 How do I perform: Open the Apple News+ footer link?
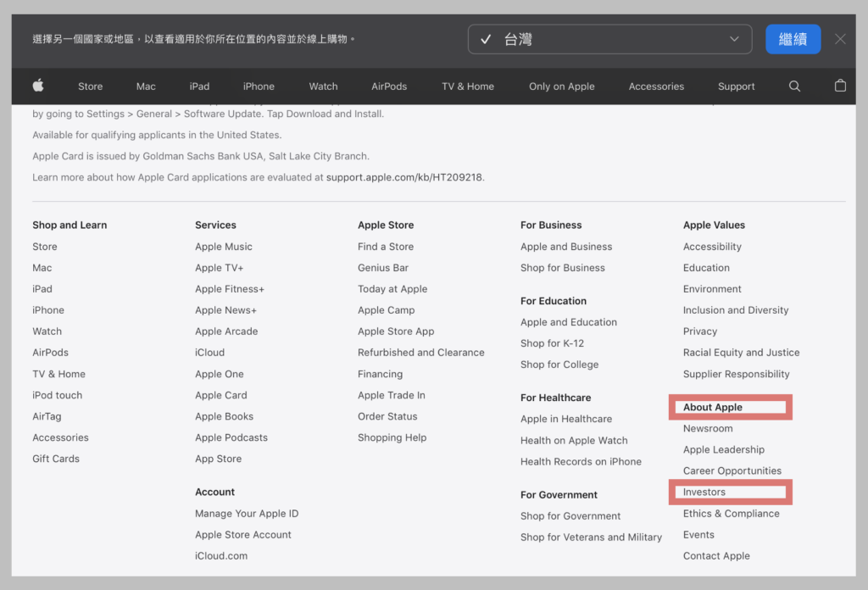[x=225, y=310]
